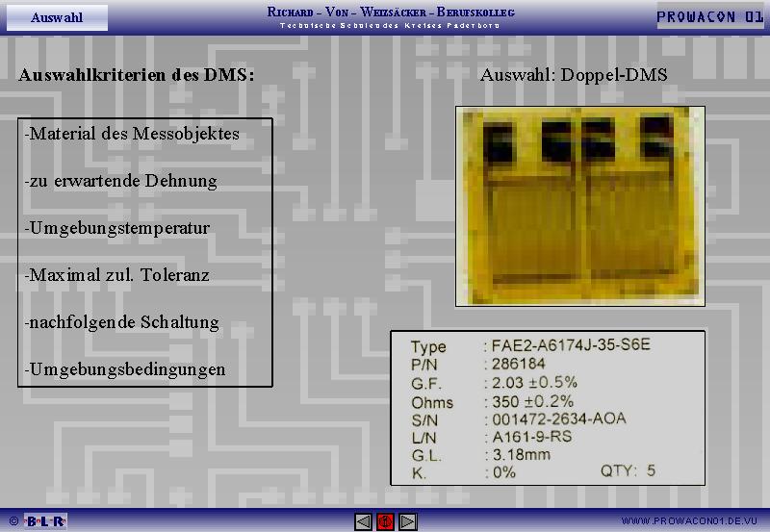Click the Umgebungstemperatur criterion
The width and height of the screenshot is (770, 532).
click(x=117, y=228)
